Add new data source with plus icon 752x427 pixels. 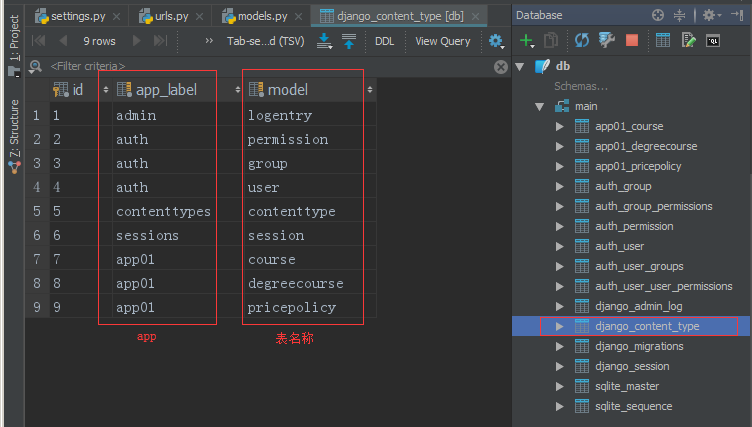point(527,41)
